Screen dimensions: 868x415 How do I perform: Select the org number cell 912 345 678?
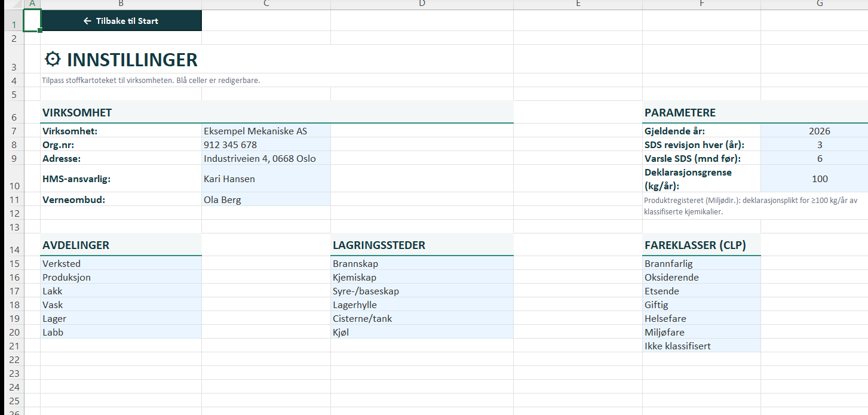point(266,145)
